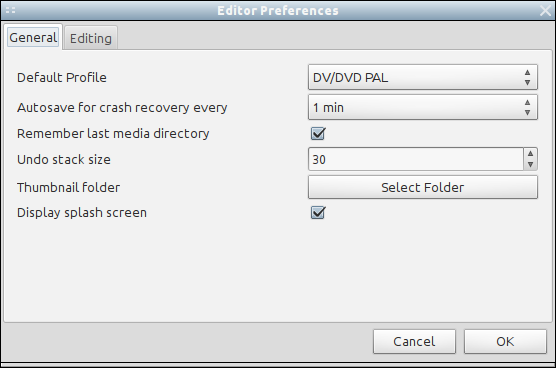
Task: Click the Undo stack size field
Action: pyautogui.click(x=416, y=159)
